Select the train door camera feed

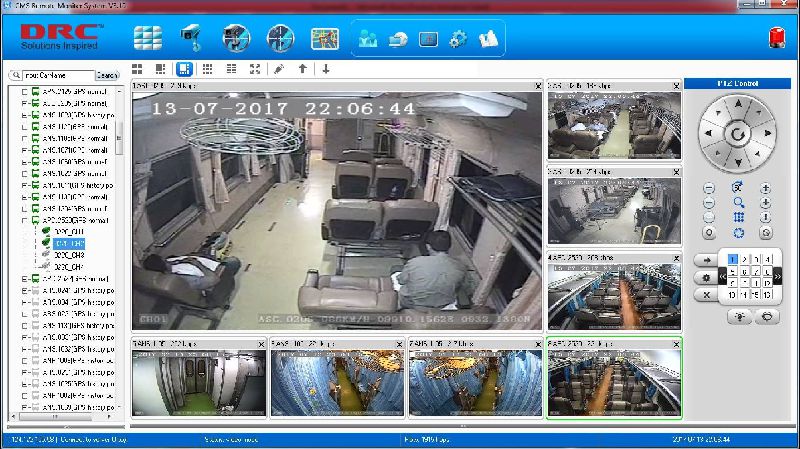coord(199,383)
